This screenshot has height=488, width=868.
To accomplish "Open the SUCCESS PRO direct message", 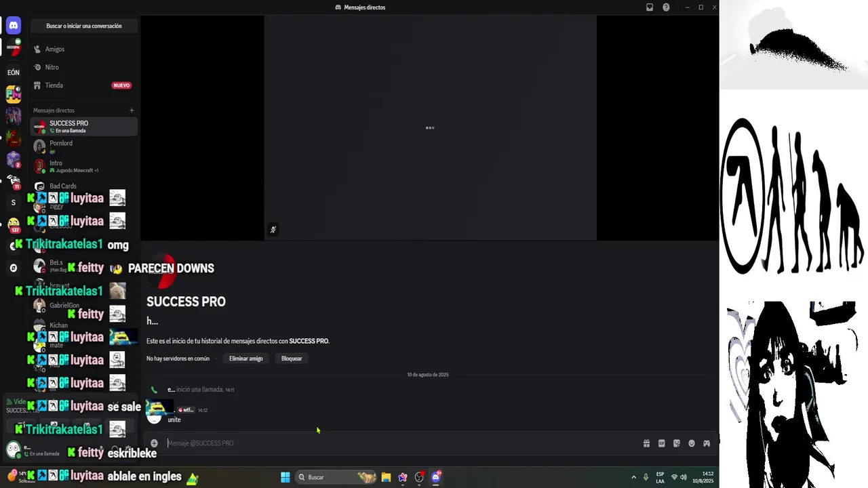I will pyautogui.click(x=84, y=127).
